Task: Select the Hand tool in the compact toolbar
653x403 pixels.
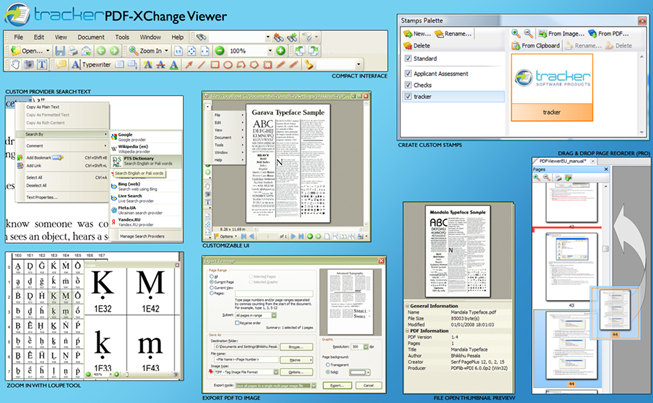Action: point(15,65)
